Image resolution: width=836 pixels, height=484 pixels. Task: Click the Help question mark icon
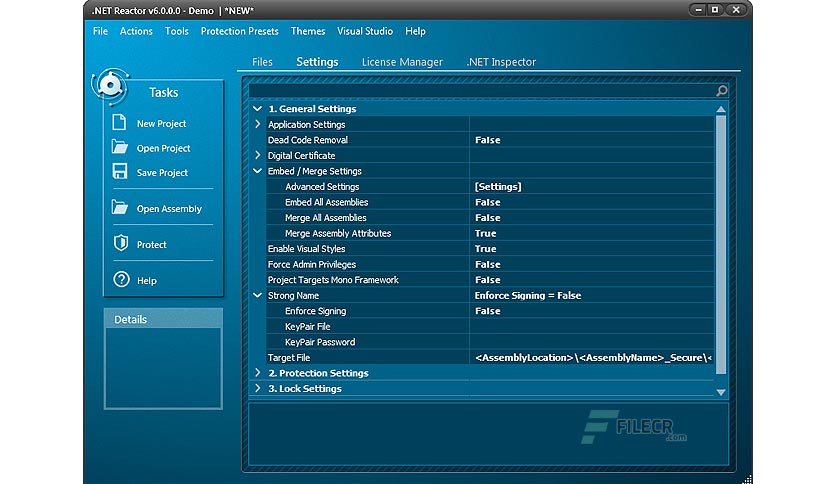(122, 279)
